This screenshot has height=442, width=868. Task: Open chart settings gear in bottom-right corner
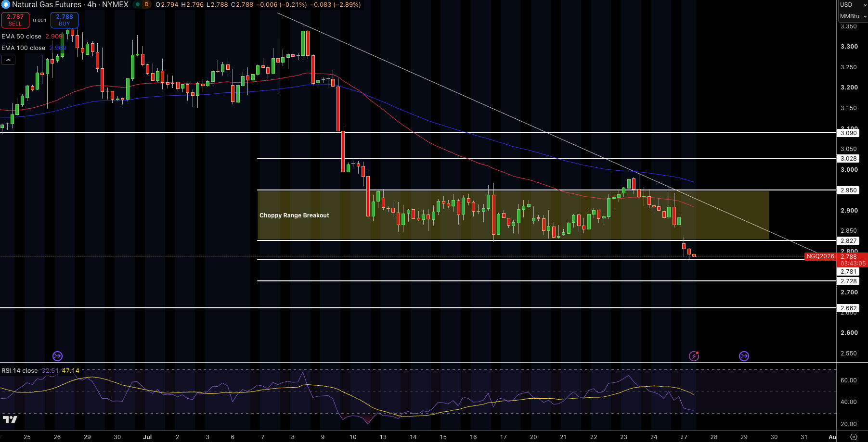click(854, 437)
